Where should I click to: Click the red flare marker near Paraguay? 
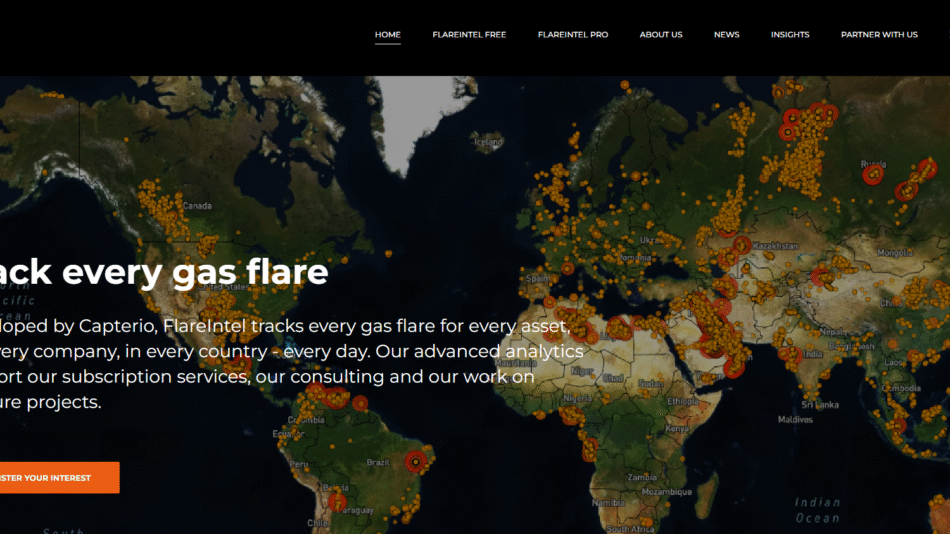337,502
